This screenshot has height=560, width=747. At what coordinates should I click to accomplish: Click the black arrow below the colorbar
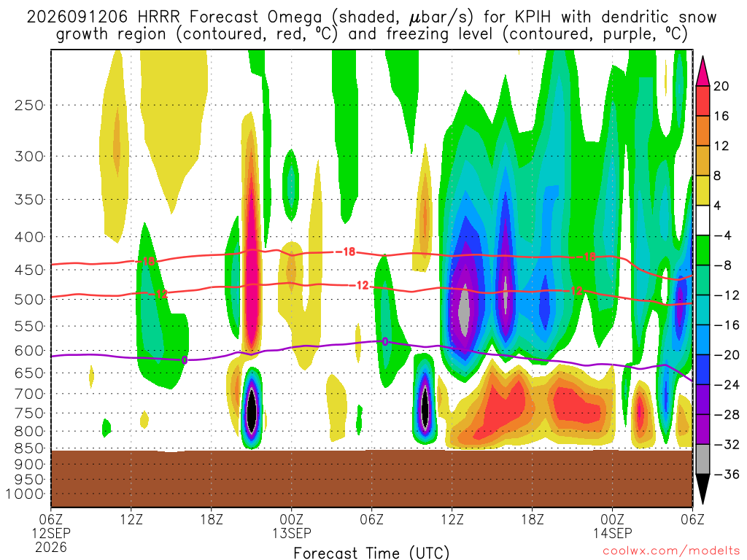point(703,489)
